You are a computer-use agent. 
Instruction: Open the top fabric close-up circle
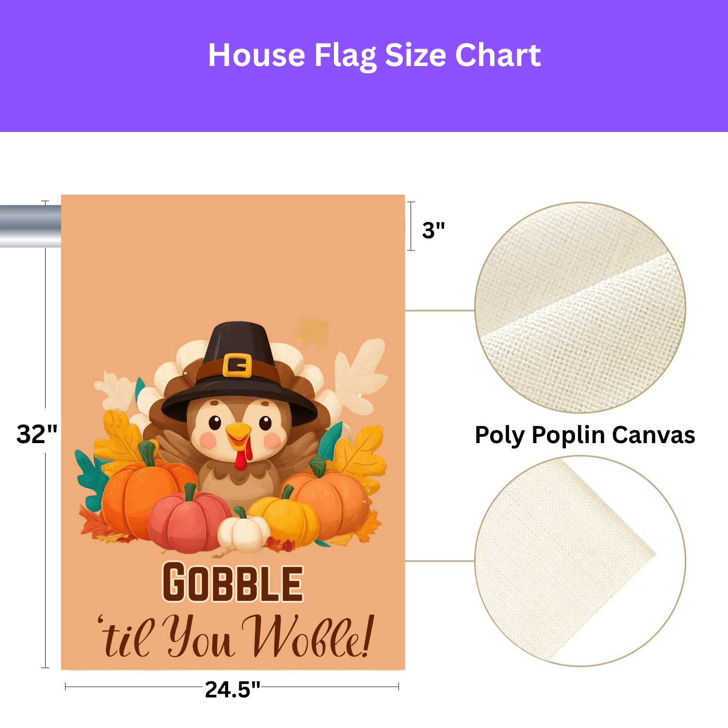580,308
